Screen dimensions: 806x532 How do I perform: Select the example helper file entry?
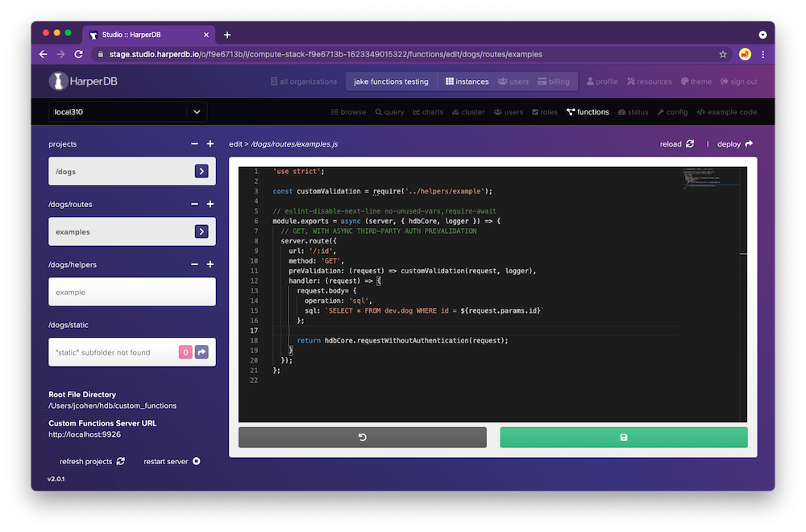131,292
